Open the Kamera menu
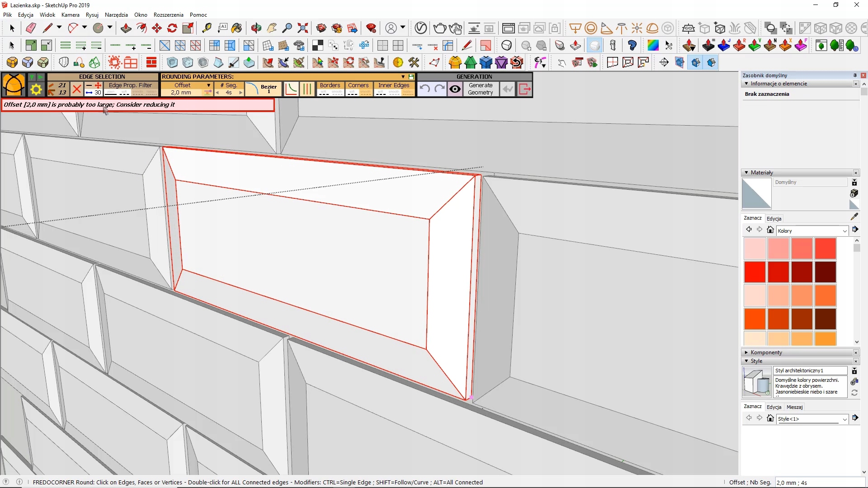This screenshot has width=868, height=488. pos(70,14)
